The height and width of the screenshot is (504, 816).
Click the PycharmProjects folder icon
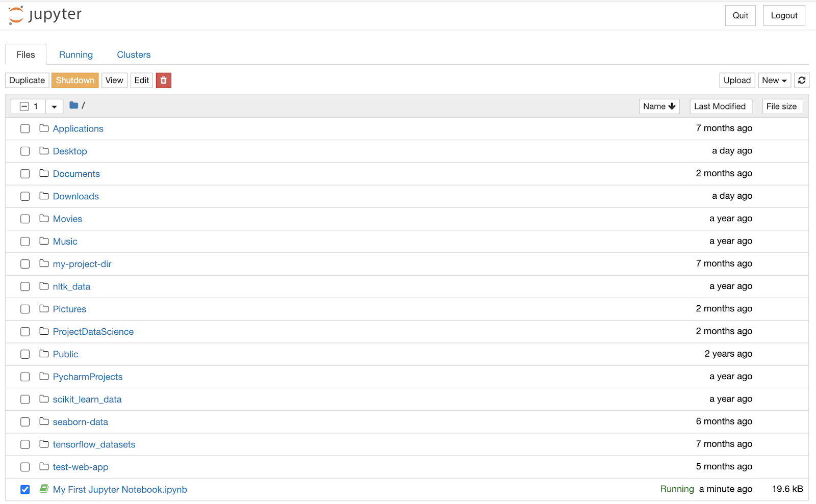44,377
